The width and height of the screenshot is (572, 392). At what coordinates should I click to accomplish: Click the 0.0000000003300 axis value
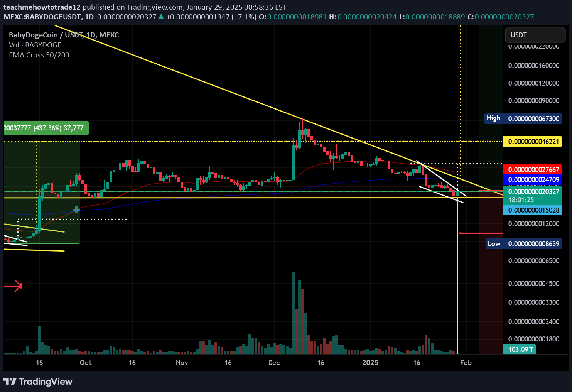[533, 302]
